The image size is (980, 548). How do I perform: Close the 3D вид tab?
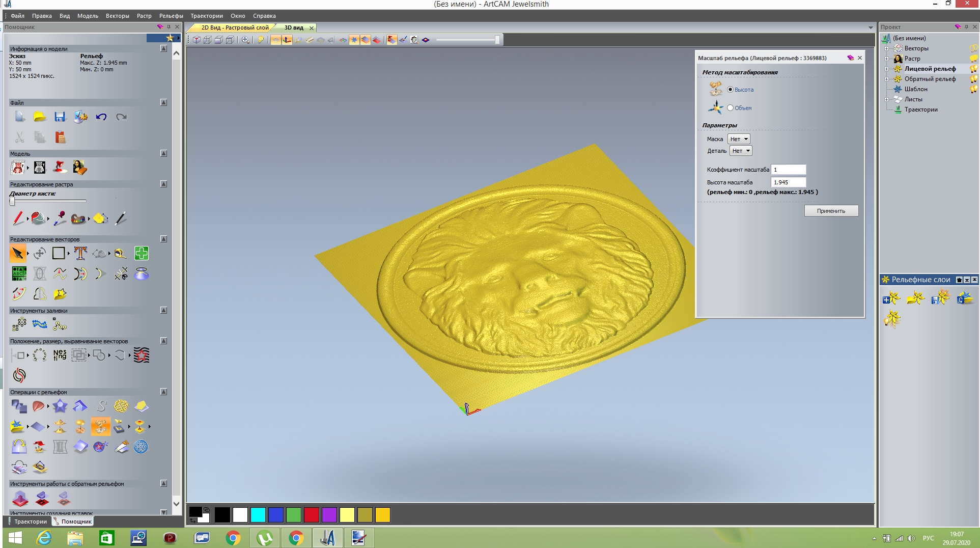pos(312,28)
